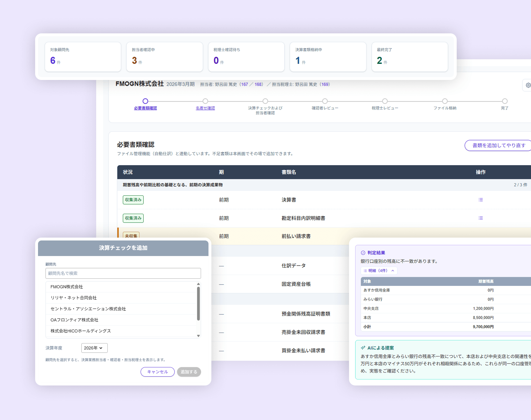Select セントラル・アソシエーション株式会社 in list
The height and width of the screenshot is (420, 531).
[x=121, y=309]
